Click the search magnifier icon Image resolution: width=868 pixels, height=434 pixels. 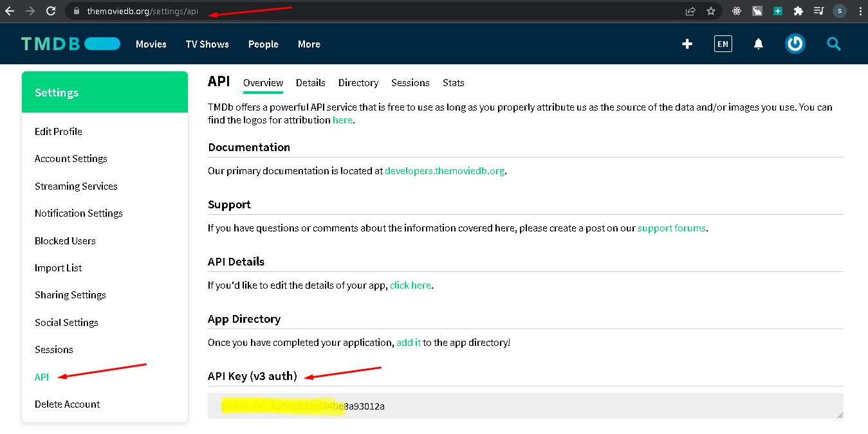(834, 44)
